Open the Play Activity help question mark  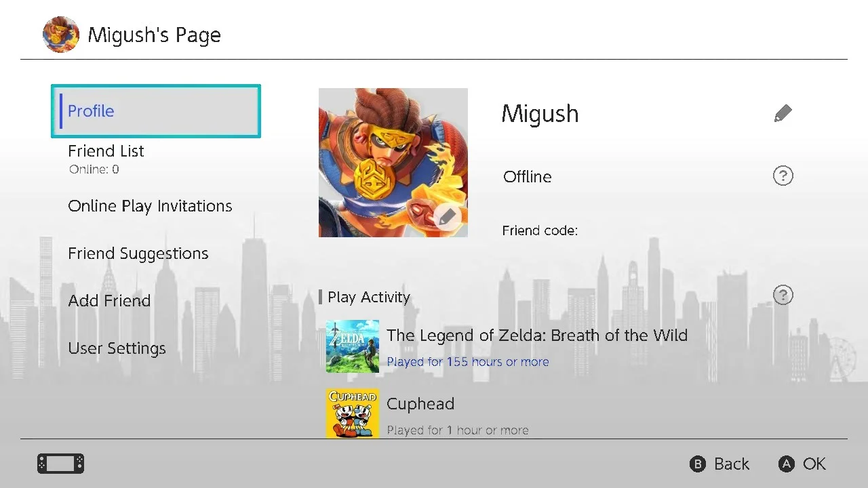[783, 296]
